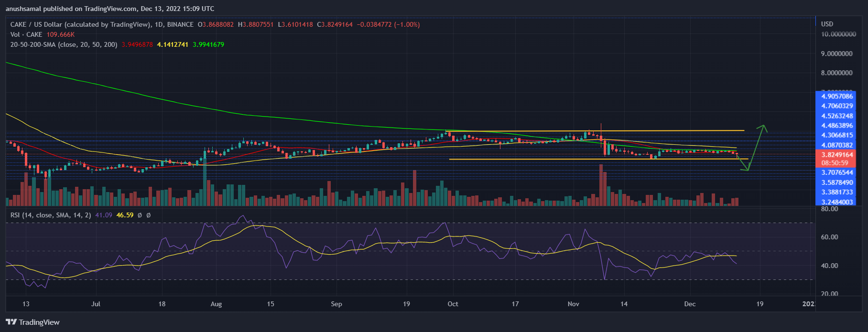
Task: Click the BINANCE exchange label in title
Action: coord(180,24)
